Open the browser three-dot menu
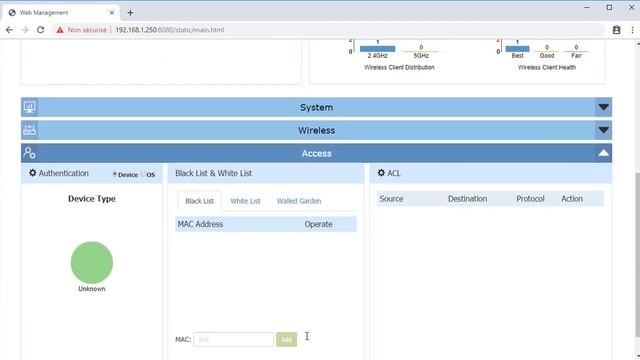640x360 pixels. [632, 30]
